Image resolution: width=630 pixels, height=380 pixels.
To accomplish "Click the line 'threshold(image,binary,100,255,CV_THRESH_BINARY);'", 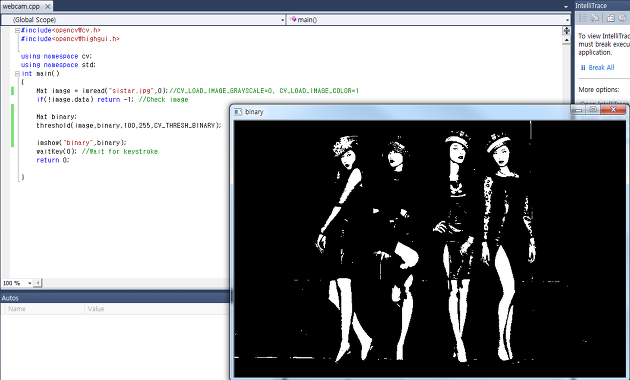I will click(129, 125).
